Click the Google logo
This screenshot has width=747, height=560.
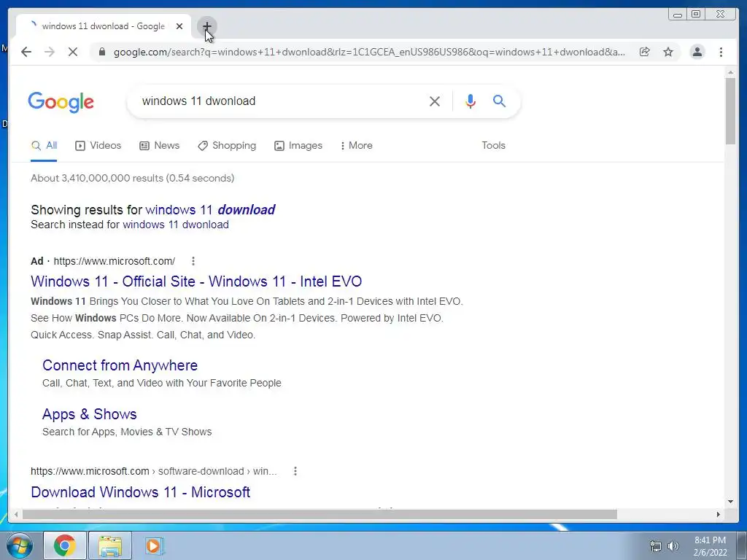tap(61, 102)
